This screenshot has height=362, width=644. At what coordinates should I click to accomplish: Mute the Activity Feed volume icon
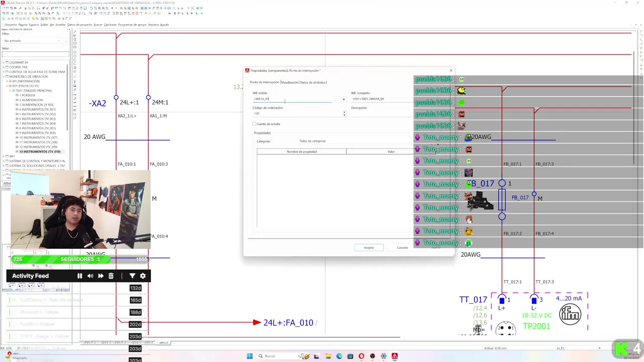coord(90,276)
